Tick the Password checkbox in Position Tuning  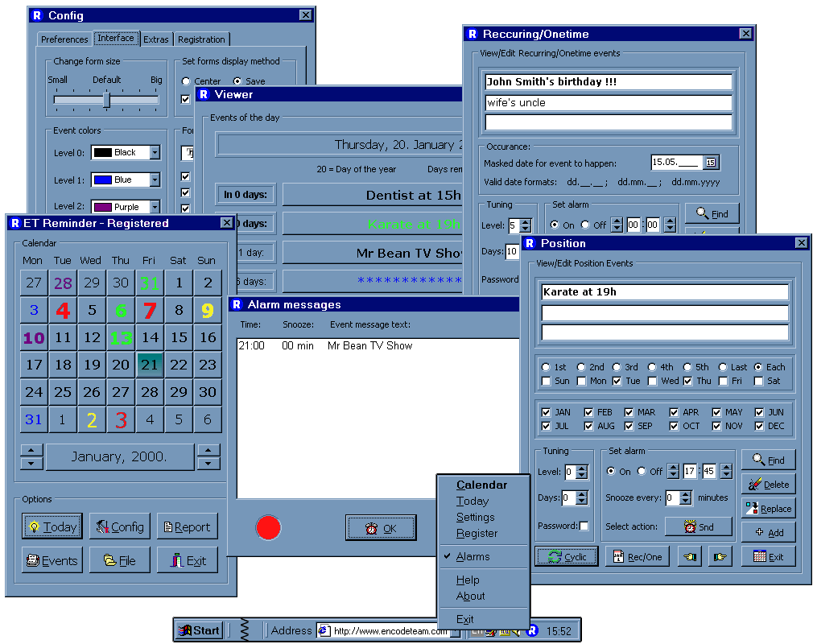coord(584,526)
